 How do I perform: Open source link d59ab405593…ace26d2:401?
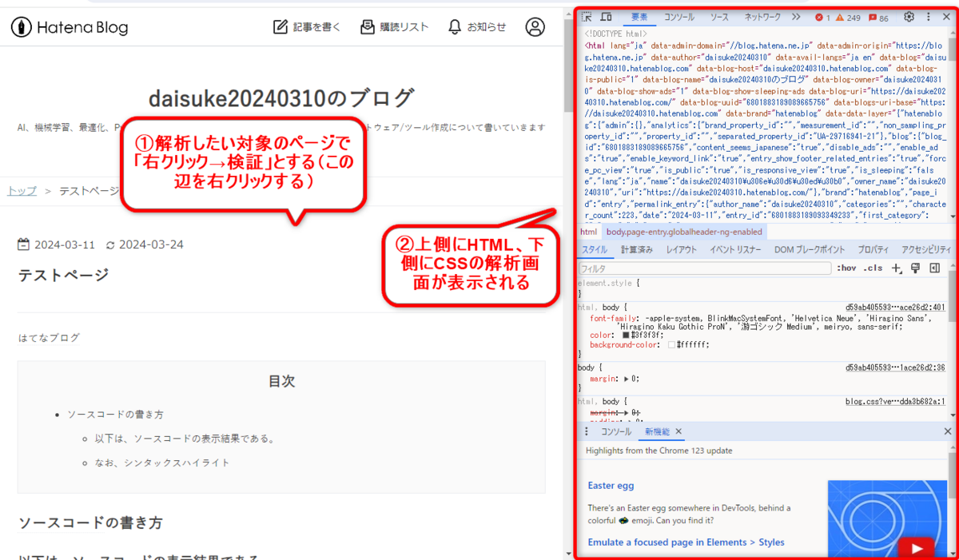[895, 308]
